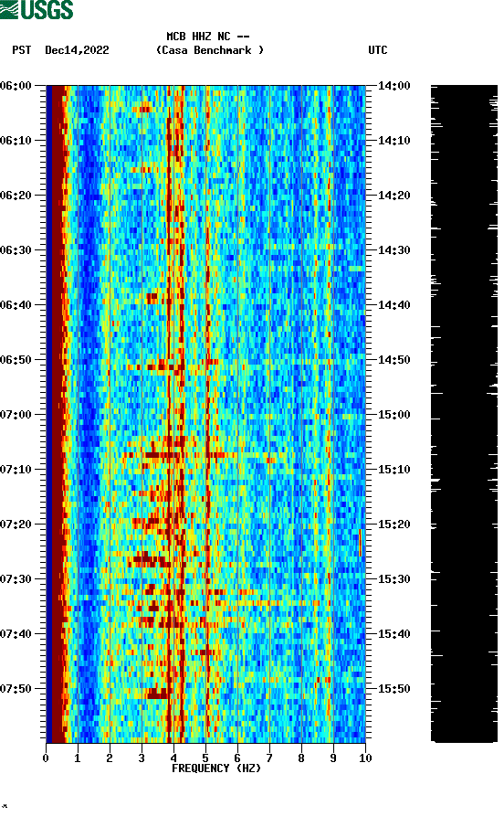Image resolution: width=504 pixels, height=816 pixels.
Task: Click the 14:00 UTC time label
Action: [394, 85]
